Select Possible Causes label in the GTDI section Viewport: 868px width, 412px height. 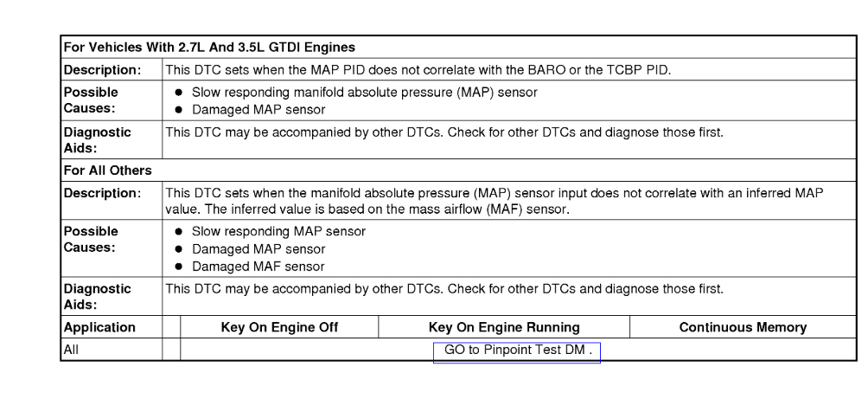91,100
